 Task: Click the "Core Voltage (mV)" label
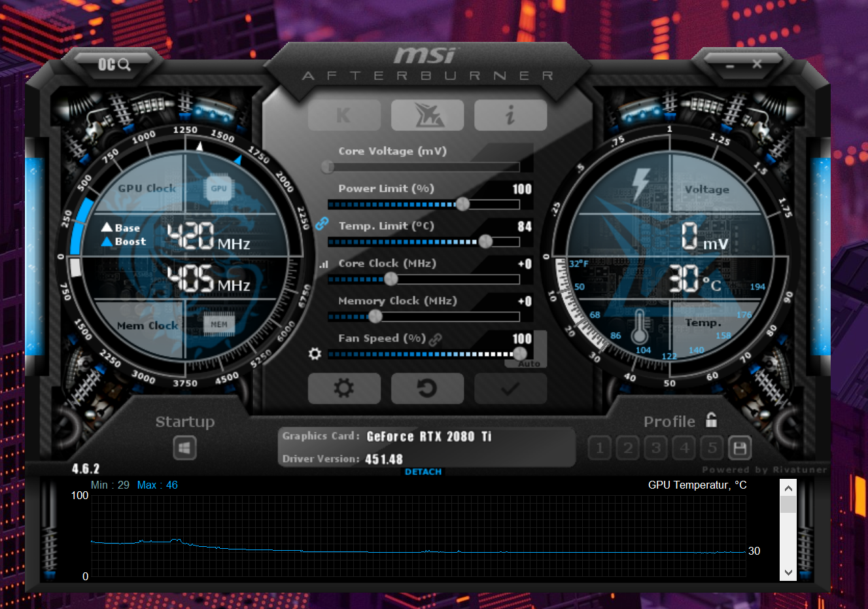[392, 151]
